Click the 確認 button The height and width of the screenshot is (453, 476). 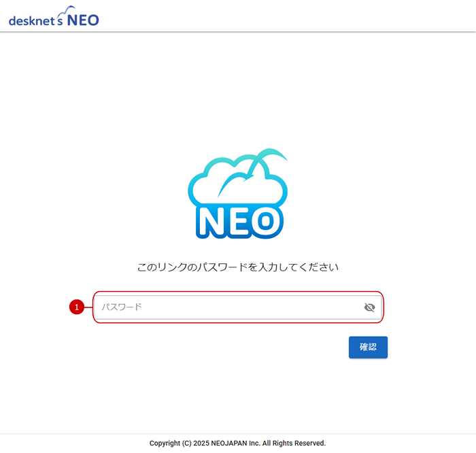(368, 347)
